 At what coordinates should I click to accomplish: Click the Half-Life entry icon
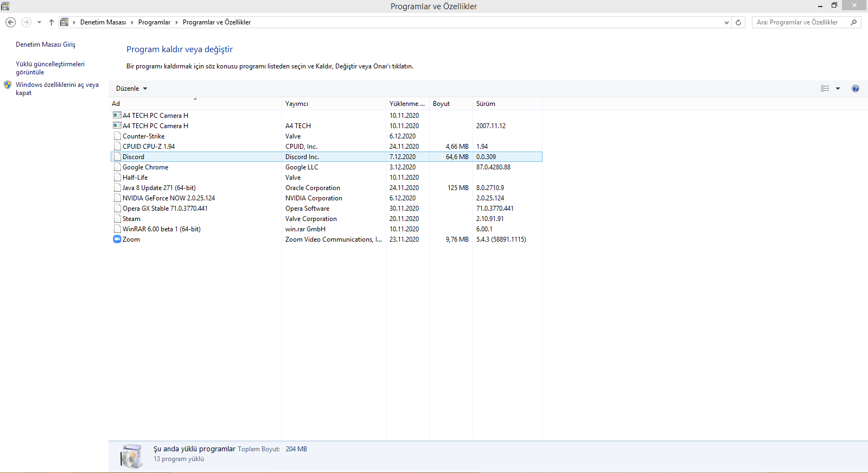(x=117, y=178)
